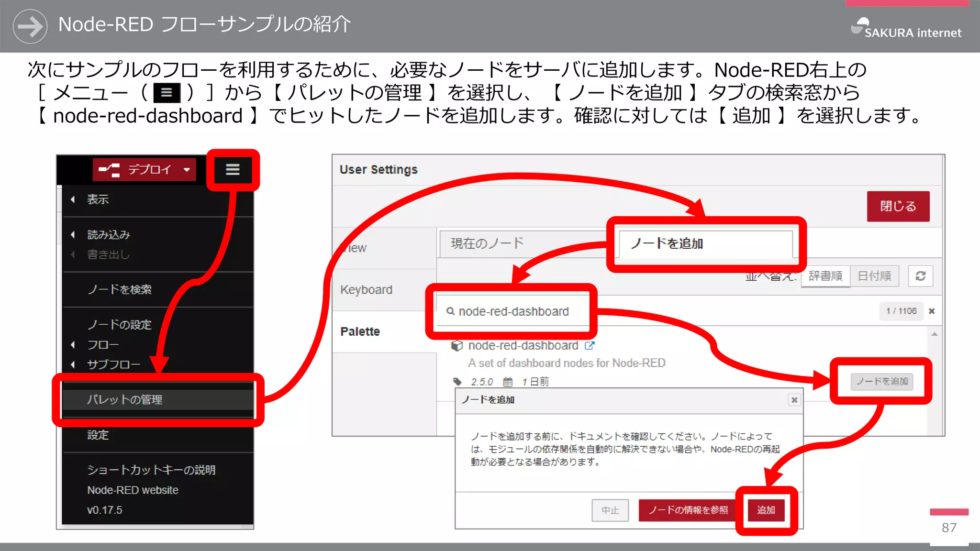Select the Palette settings section
980x551 pixels.
click(x=384, y=331)
